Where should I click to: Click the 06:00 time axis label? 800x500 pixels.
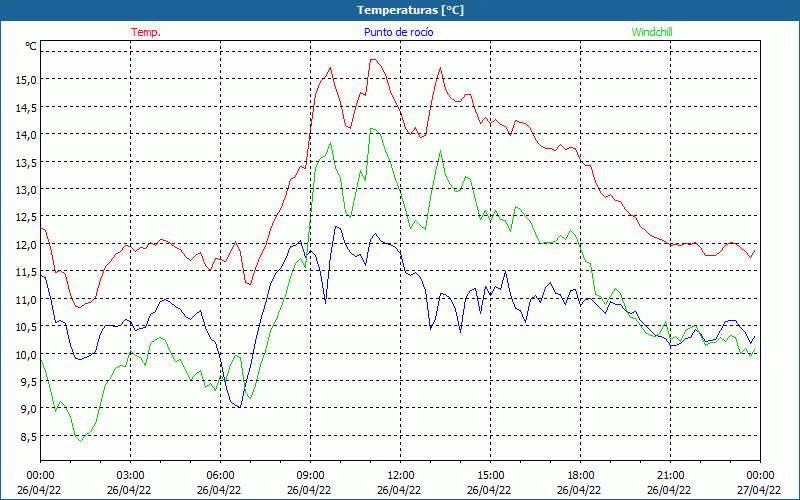[220, 476]
